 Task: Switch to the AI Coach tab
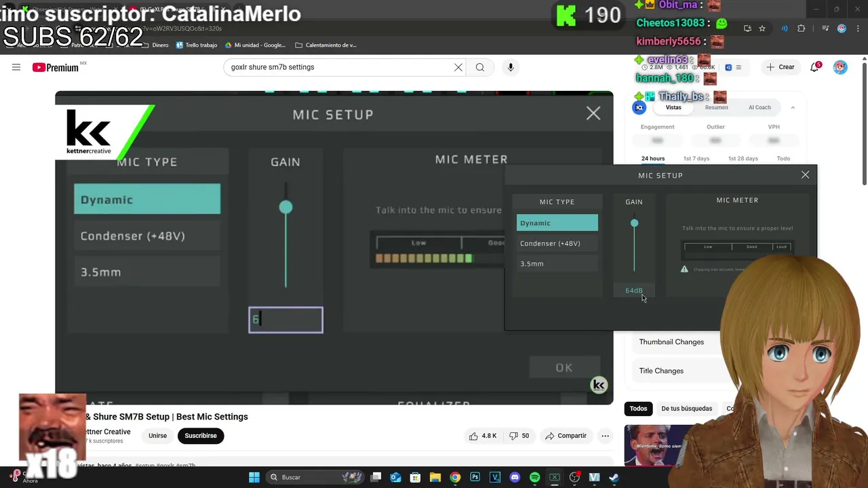(759, 107)
